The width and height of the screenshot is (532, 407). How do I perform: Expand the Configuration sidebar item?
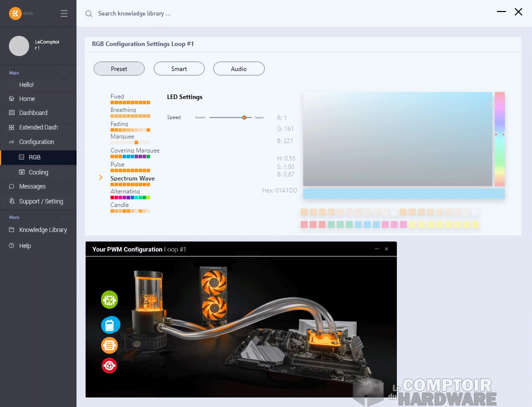click(x=37, y=142)
